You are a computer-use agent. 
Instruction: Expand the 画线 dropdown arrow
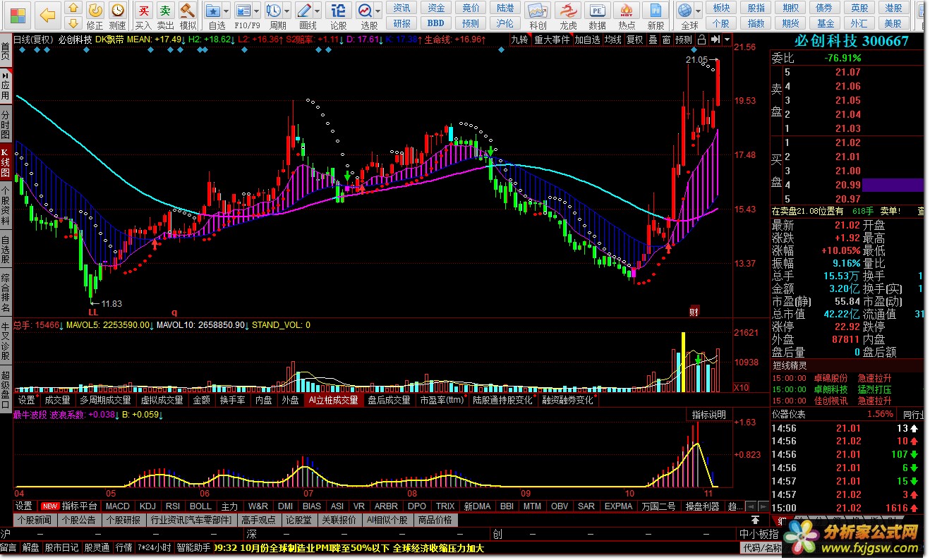[x=318, y=11]
